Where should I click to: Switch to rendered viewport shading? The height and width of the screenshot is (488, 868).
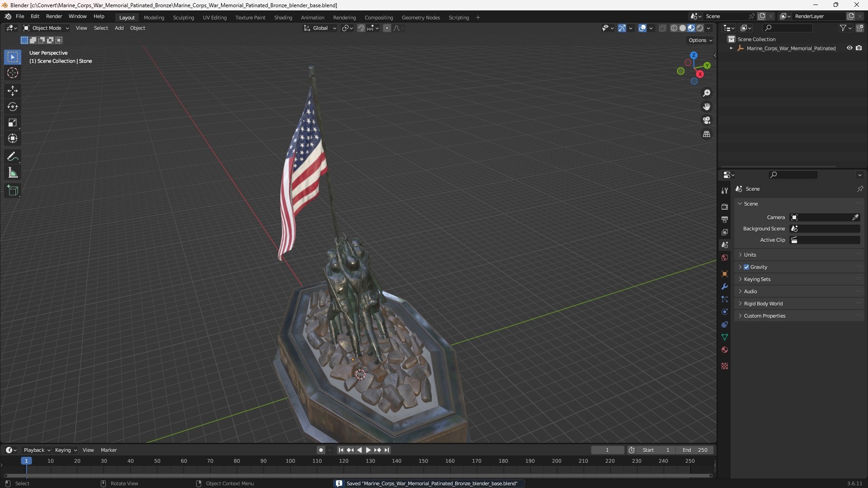click(x=700, y=28)
